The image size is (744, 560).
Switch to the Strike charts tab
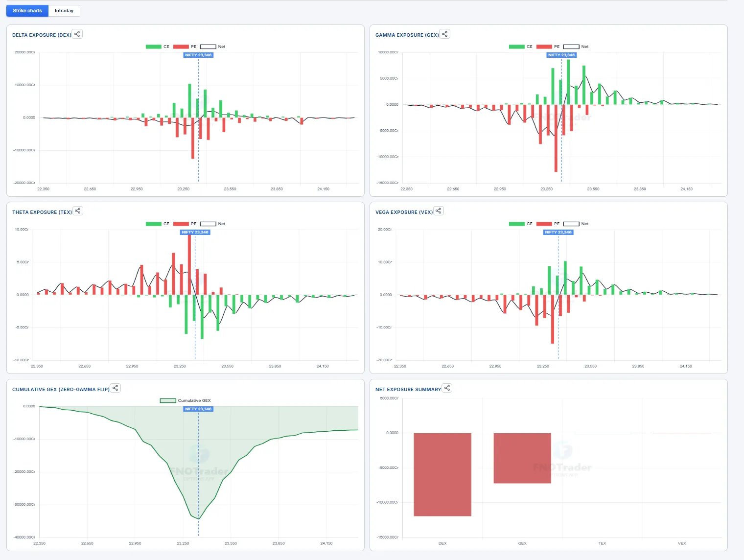[x=27, y=11]
